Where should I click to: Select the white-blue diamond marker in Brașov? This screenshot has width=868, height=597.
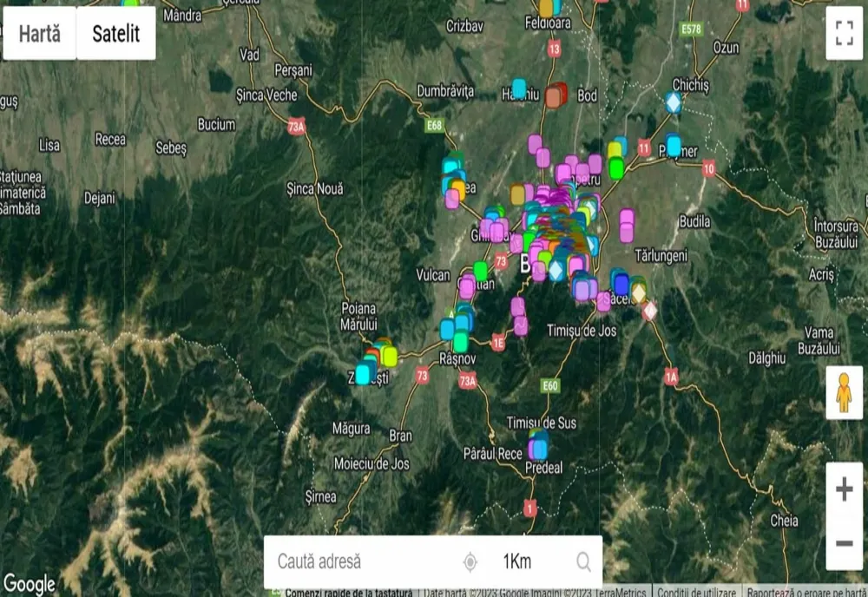(x=556, y=271)
